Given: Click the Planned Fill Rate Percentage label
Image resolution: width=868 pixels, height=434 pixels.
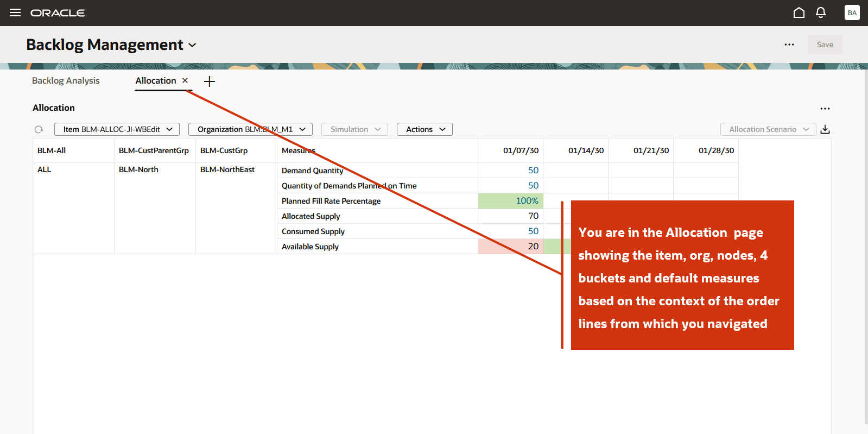Looking at the screenshot, I should (x=331, y=201).
